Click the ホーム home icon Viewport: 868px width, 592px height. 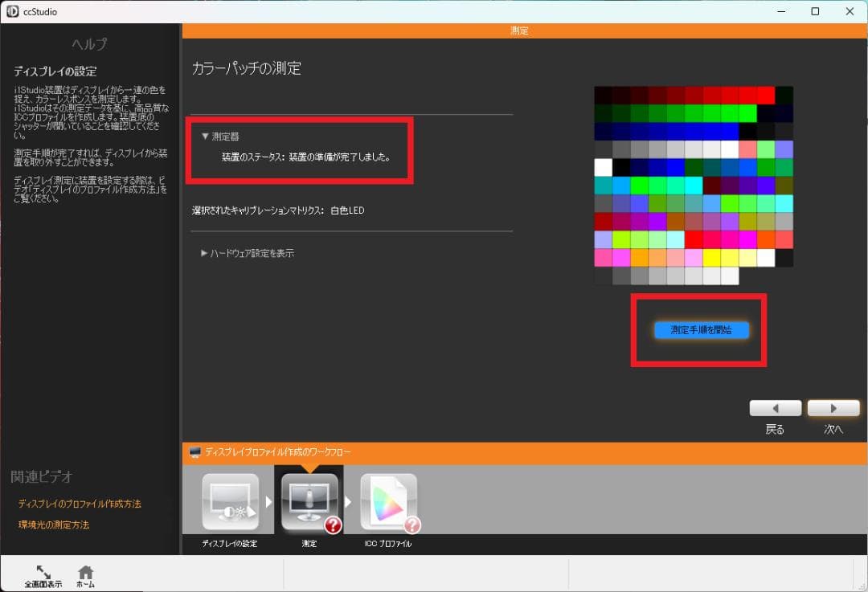pyautogui.click(x=85, y=572)
